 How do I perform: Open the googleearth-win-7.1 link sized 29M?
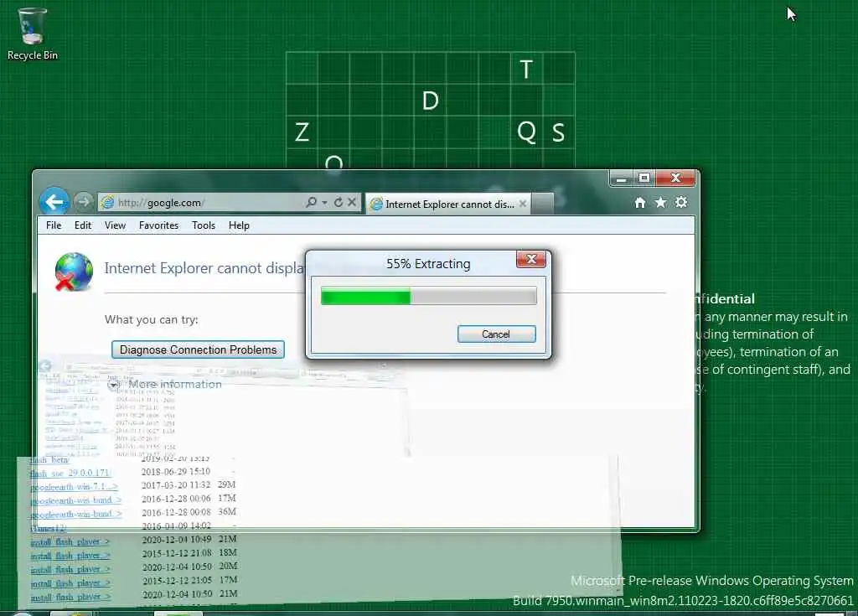74,487
